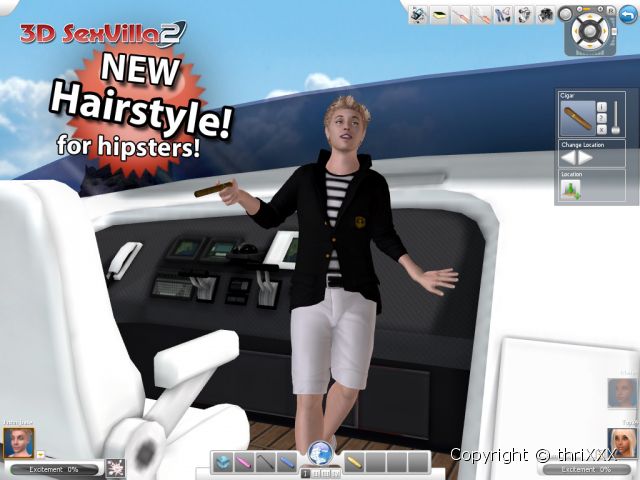This screenshot has height=480, width=640.
Task: Click the R reset button on camera panel
Action: (611, 10)
